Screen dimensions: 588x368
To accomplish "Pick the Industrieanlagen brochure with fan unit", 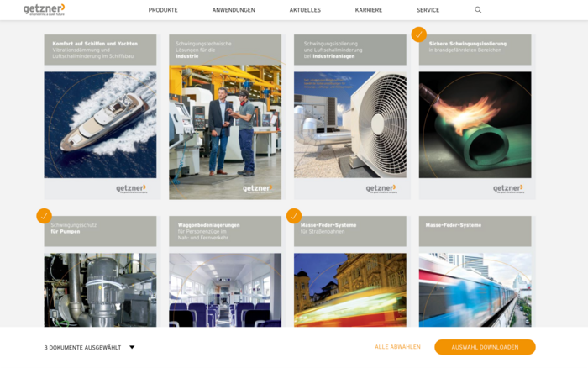I will 349,124.
